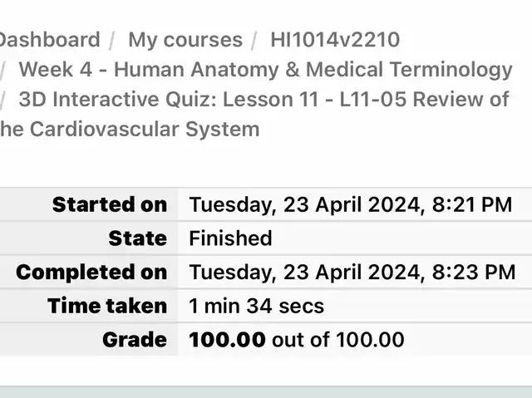Go to the HI1014v2210 course link
This screenshot has height=398, width=532.
(335, 40)
